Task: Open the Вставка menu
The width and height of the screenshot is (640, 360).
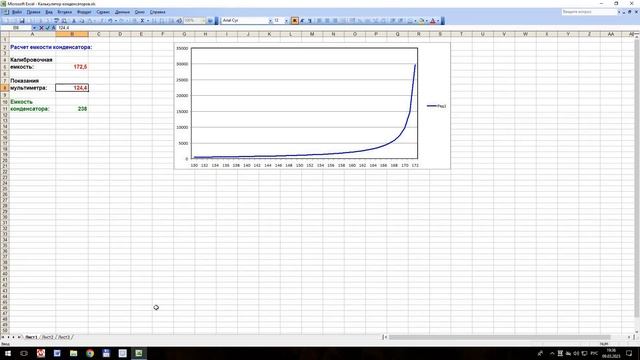Action: pos(64,12)
